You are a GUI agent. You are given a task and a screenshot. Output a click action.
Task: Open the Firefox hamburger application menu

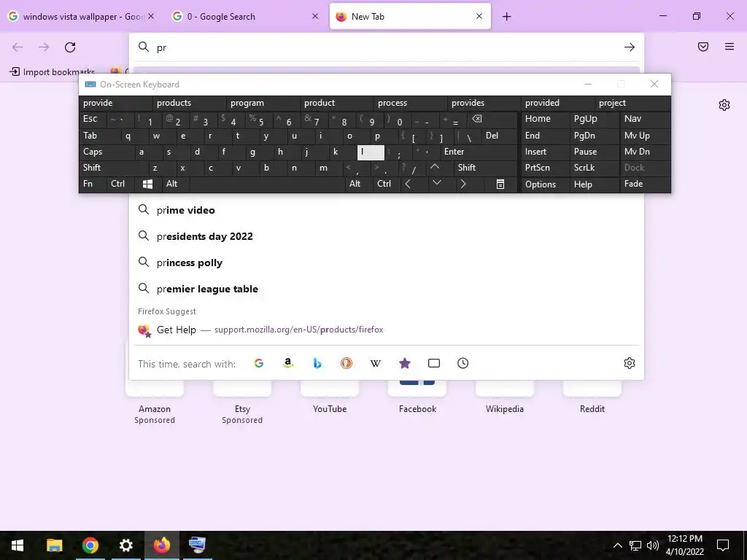(729, 47)
